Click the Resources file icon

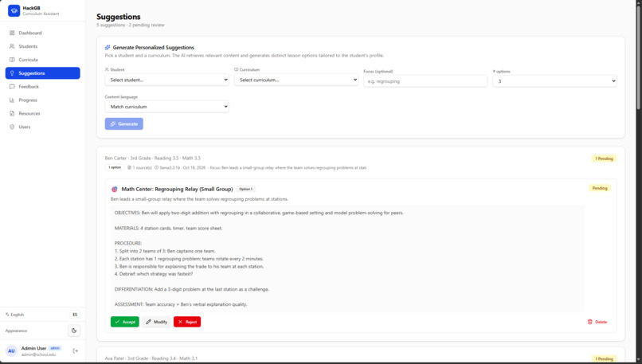(x=12, y=113)
